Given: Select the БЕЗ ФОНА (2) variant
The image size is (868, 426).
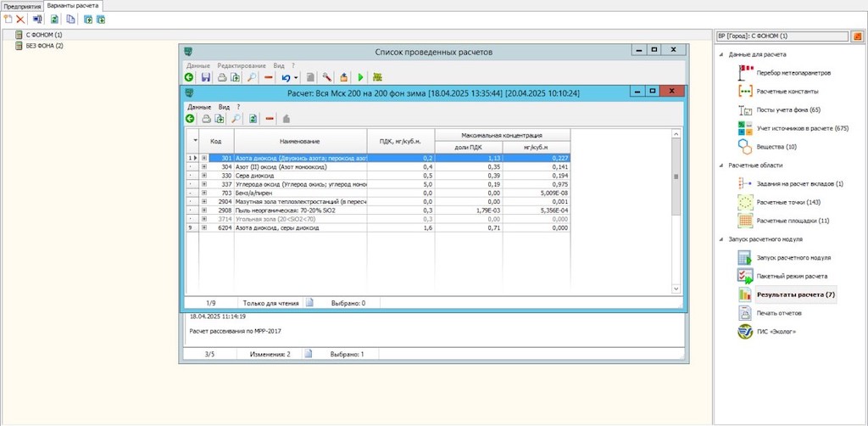Looking at the screenshot, I should (44, 46).
